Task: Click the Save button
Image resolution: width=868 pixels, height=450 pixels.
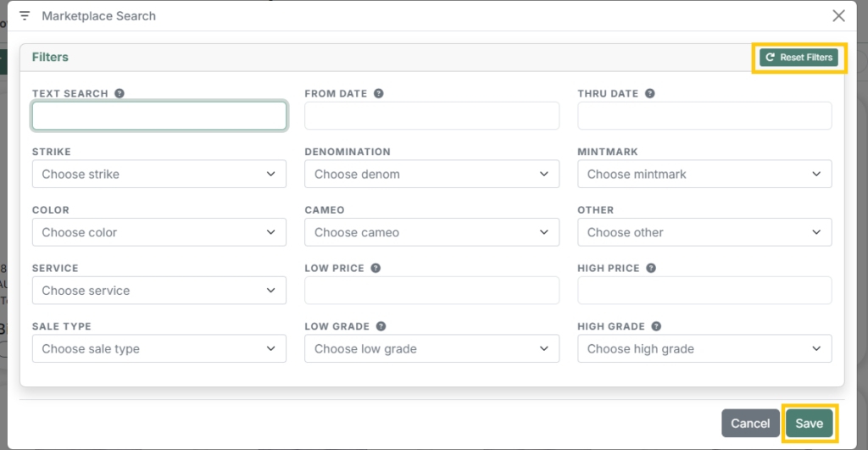Action: point(809,424)
